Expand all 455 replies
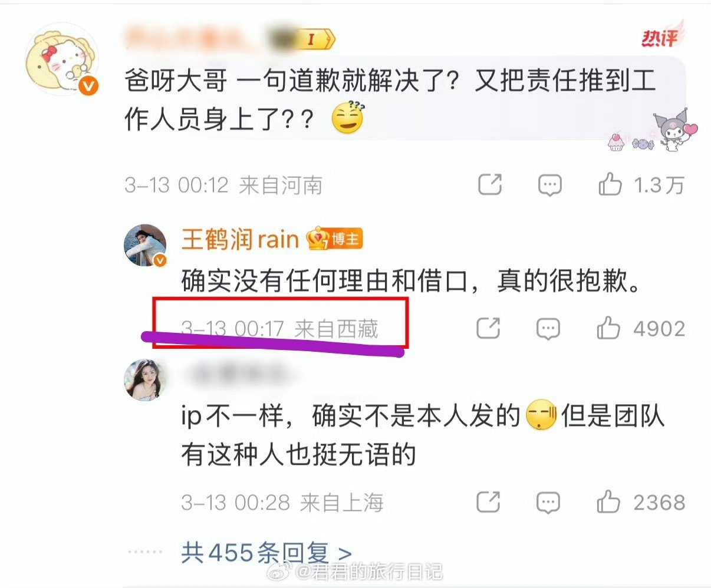 266,553
